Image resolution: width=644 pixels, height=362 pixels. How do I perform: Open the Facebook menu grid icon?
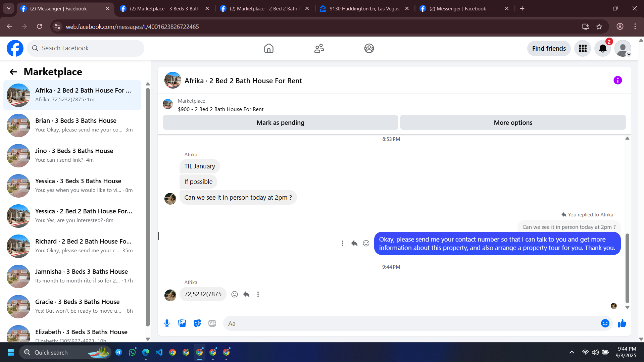(583, 49)
